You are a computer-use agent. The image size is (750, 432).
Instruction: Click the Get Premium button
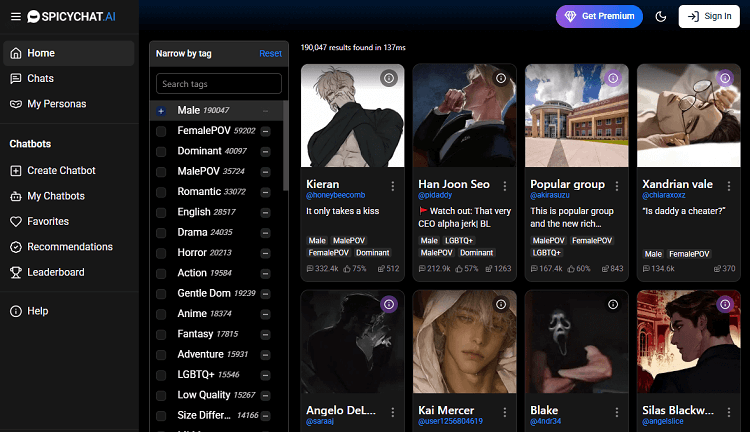click(599, 16)
